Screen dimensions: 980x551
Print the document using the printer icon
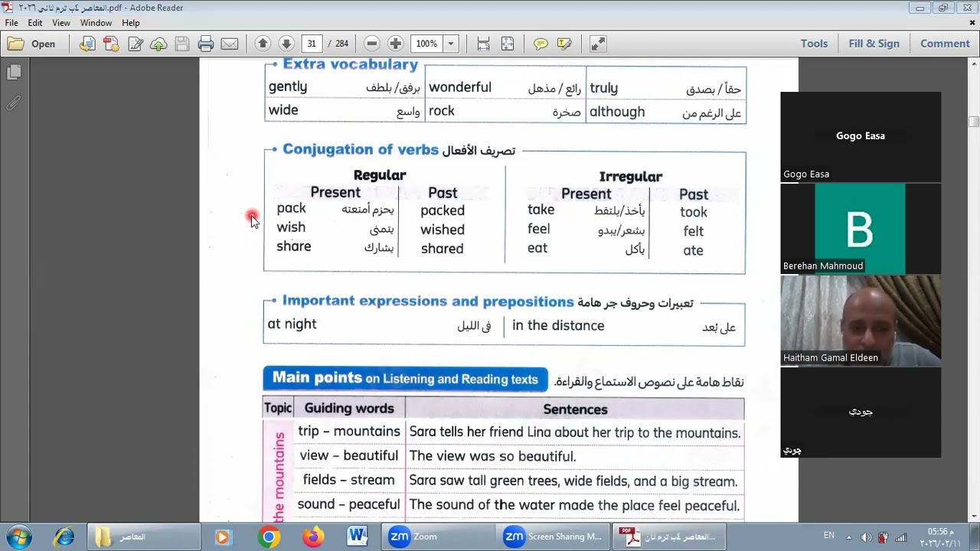coord(206,44)
